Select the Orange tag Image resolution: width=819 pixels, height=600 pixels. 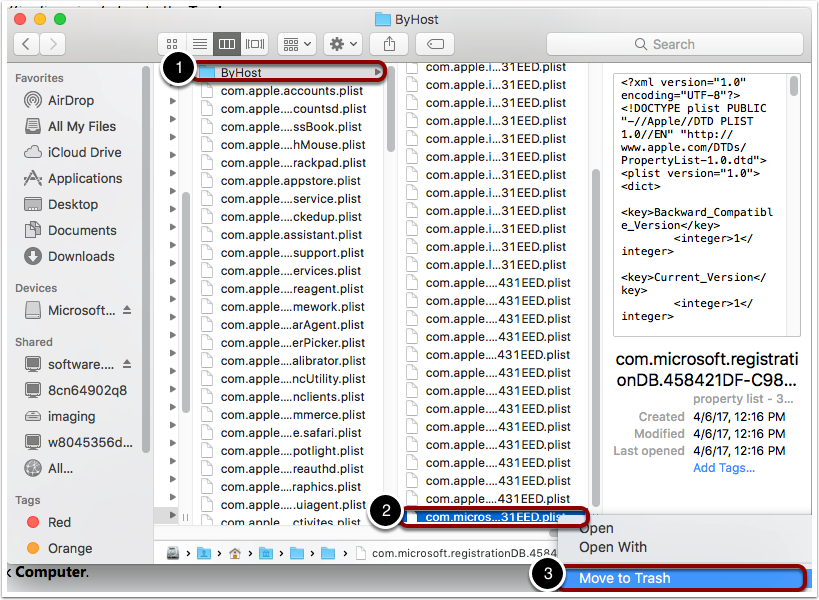point(69,548)
